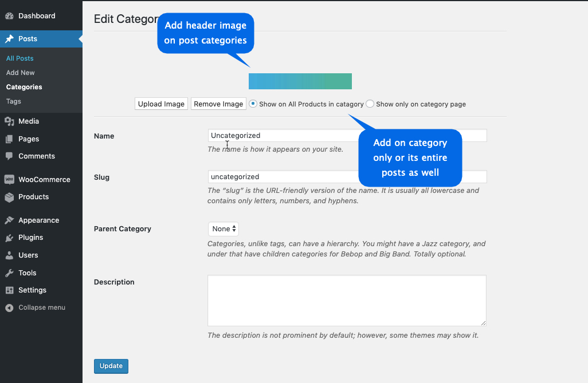Open the Parent Category dropdown

coord(224,229)
